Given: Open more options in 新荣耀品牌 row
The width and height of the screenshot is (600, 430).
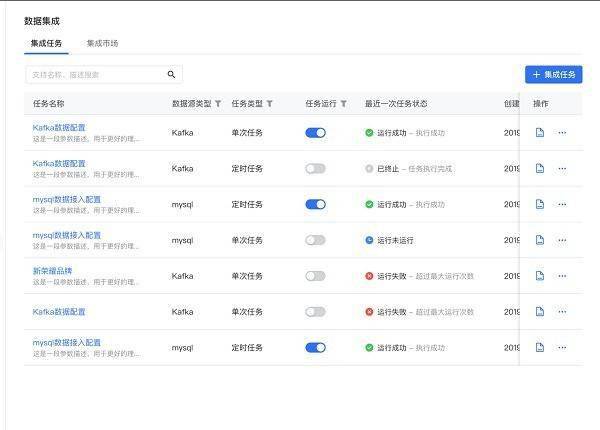Looking at the screenshot, I should point(562,276).
